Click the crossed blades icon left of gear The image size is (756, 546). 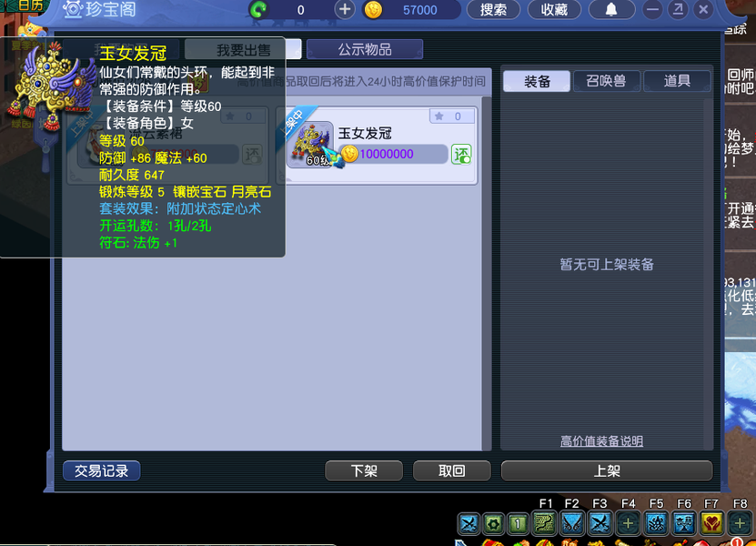pos(469,524)
